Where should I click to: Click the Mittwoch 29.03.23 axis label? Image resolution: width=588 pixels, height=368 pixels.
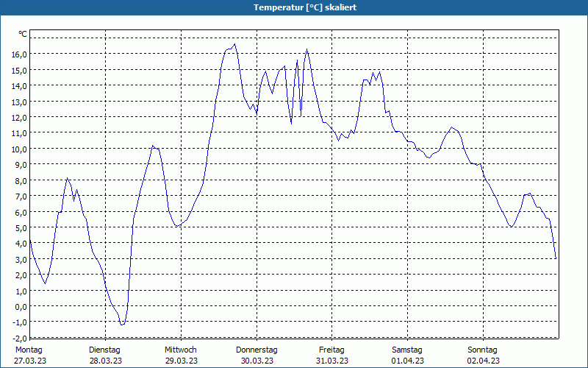pos(181,355)
